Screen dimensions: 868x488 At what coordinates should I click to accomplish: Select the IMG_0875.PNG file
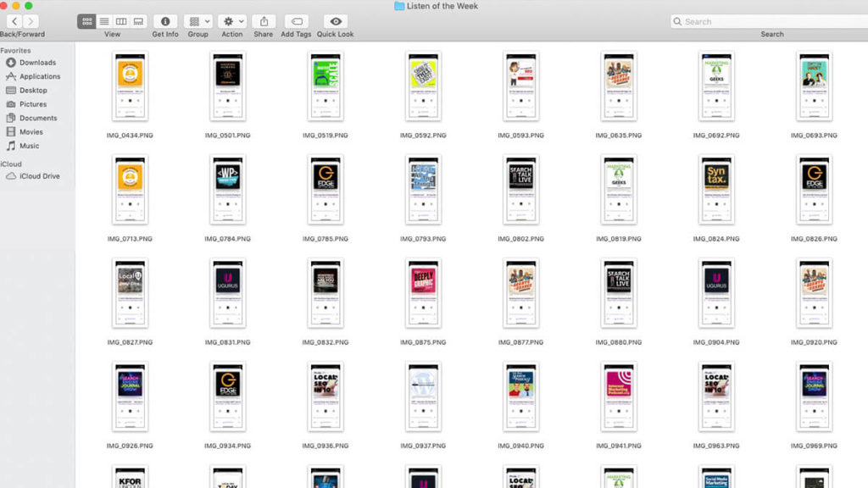click(423, 292)
